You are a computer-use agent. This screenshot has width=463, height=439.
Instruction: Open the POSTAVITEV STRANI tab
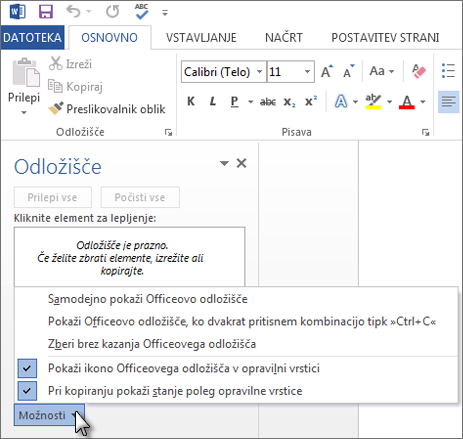pos(385,37)
